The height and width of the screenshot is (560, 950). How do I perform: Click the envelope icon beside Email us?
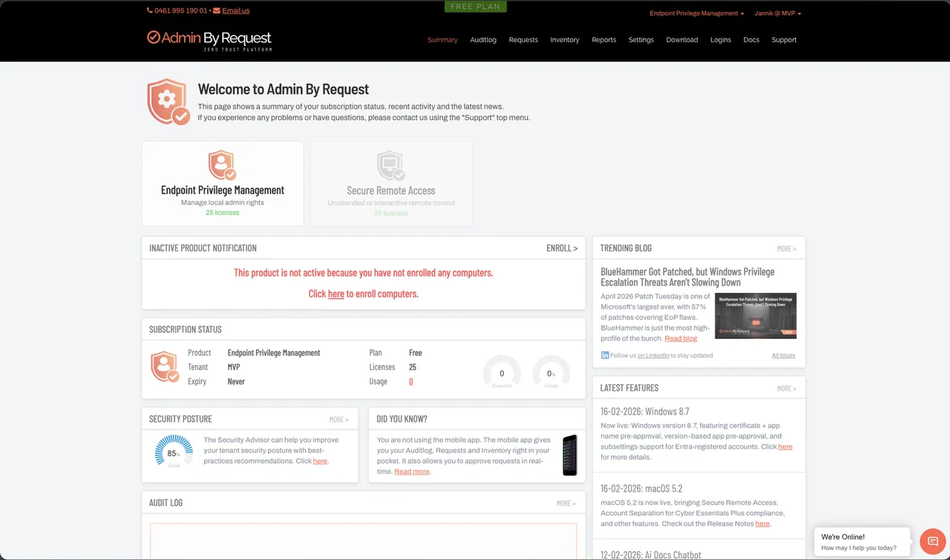pos(217,11)
